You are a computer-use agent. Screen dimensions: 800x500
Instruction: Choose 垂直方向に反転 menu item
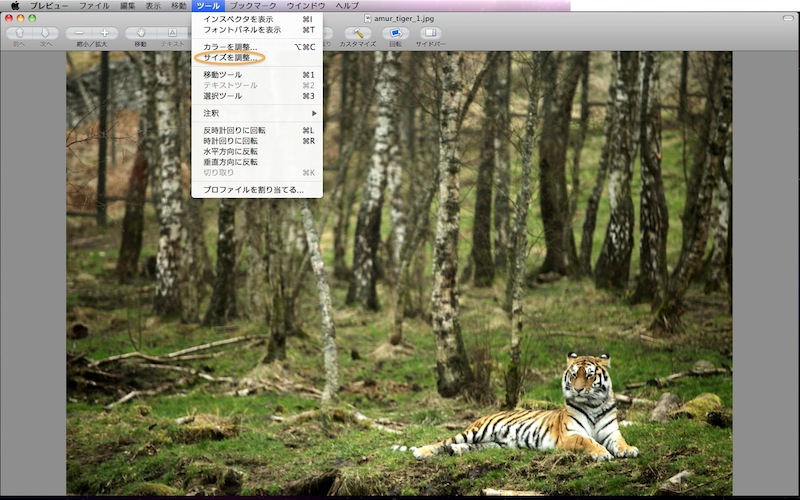pos(257,162)
